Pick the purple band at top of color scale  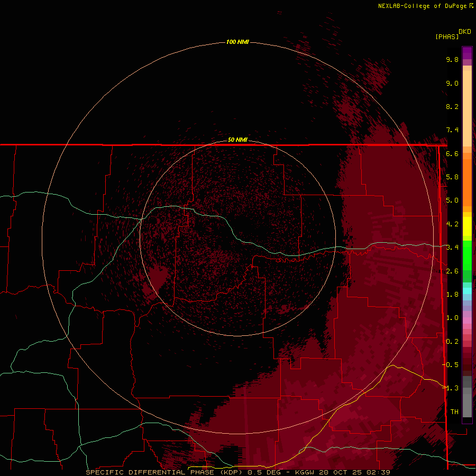pyautogui.click(x=467, y=53)
